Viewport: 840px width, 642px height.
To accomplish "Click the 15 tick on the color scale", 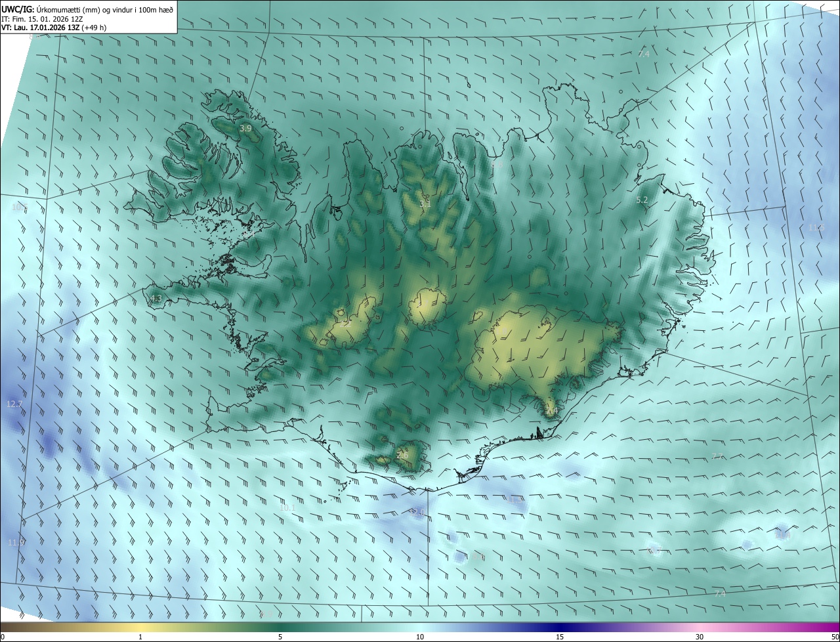I will coord(560,637).
